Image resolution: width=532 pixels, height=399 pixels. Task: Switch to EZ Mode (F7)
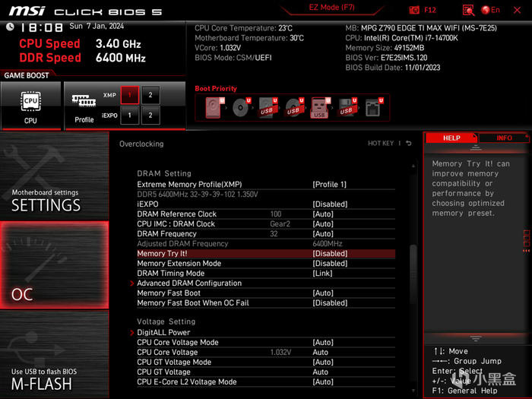click(331, 8)
